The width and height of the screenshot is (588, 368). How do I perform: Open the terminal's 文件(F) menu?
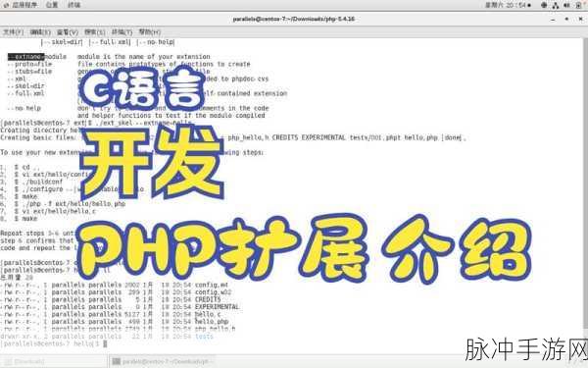[x=13, y=32]
